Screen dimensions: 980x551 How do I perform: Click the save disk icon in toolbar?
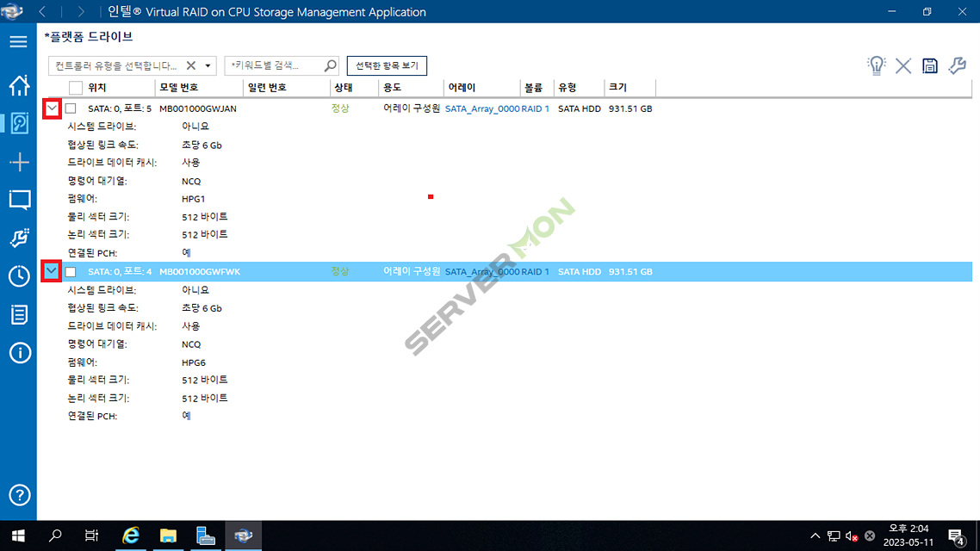930,65
